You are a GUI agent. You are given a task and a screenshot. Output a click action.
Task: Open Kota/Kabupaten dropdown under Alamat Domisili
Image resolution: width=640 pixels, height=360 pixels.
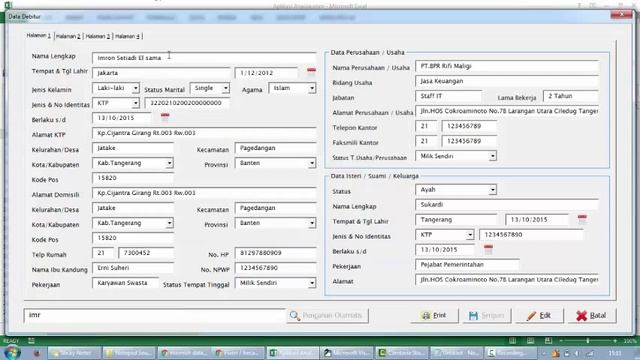(169, 223)
